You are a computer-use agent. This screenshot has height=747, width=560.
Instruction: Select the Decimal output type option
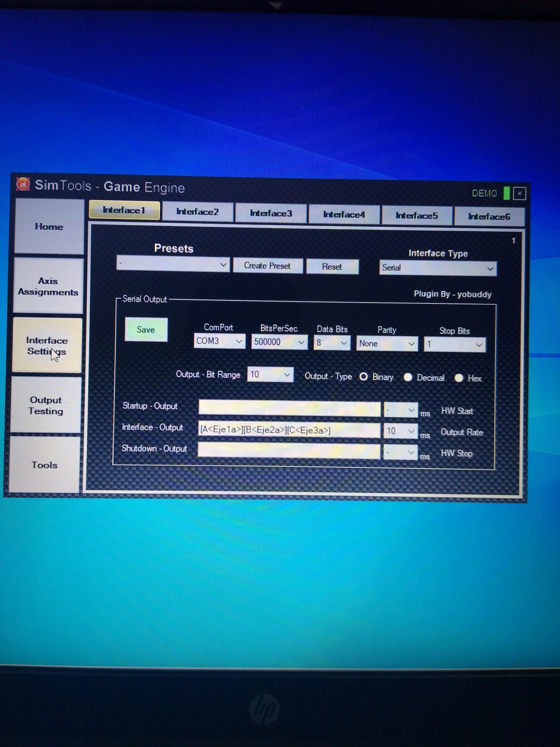408,377
